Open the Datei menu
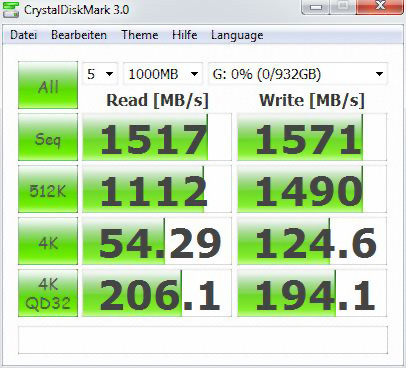Image resolution: width=406 pixels, height=368 pixels. (x=23, y=35)
